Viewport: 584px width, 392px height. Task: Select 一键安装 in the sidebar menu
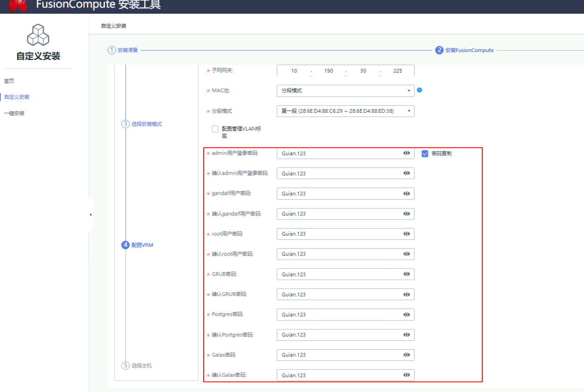14,113
